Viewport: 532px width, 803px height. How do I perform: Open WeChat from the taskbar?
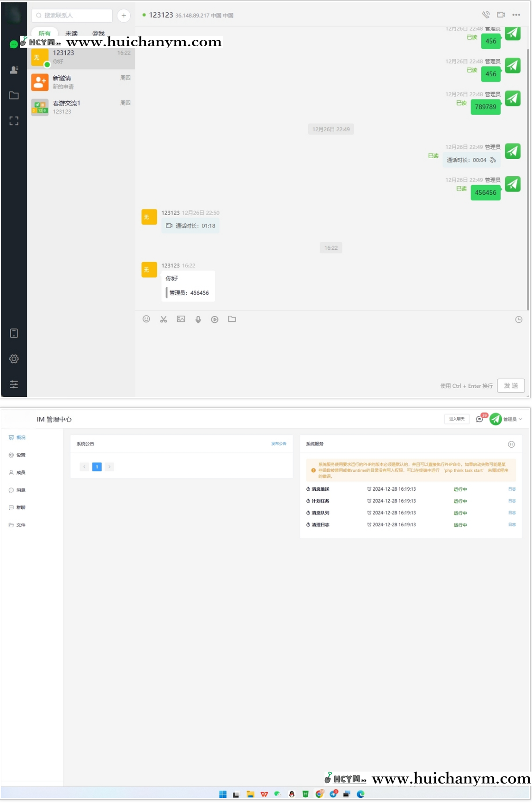tap(278, 794)
